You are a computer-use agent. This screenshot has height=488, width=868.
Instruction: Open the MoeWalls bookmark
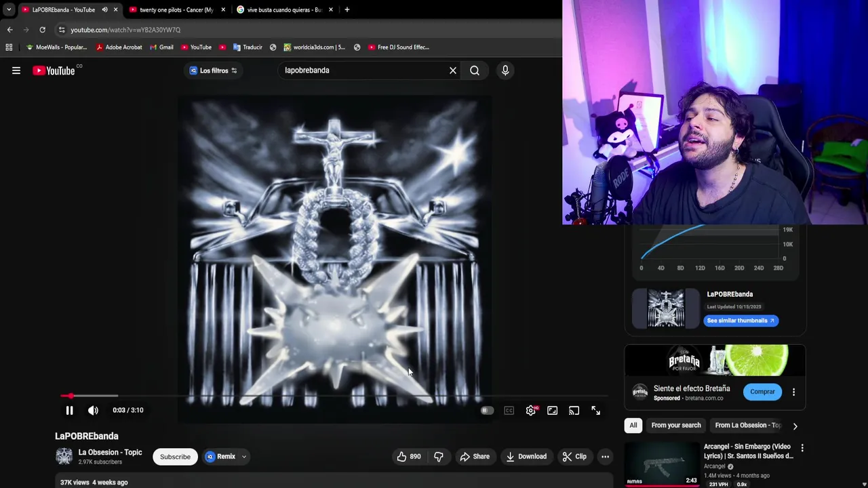click(56, 47)
